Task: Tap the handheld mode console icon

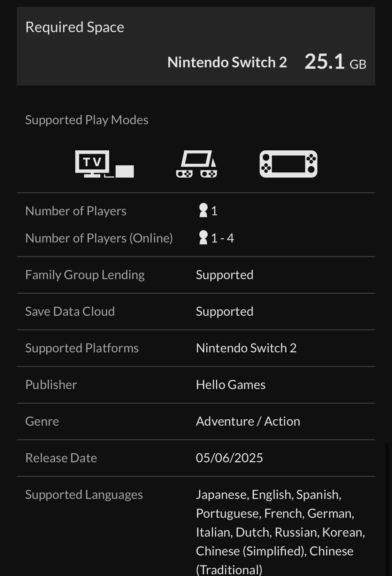Action: 289,164
